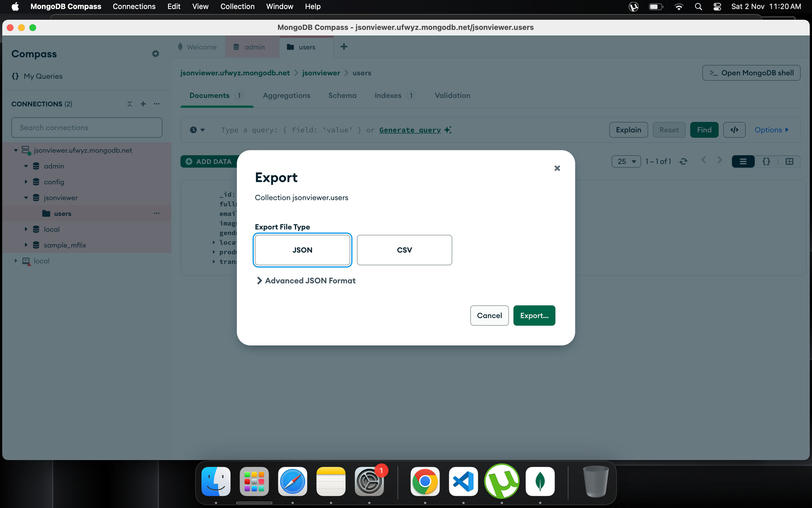
Task: Close the Export dialog with X
Action: point(557,168)
